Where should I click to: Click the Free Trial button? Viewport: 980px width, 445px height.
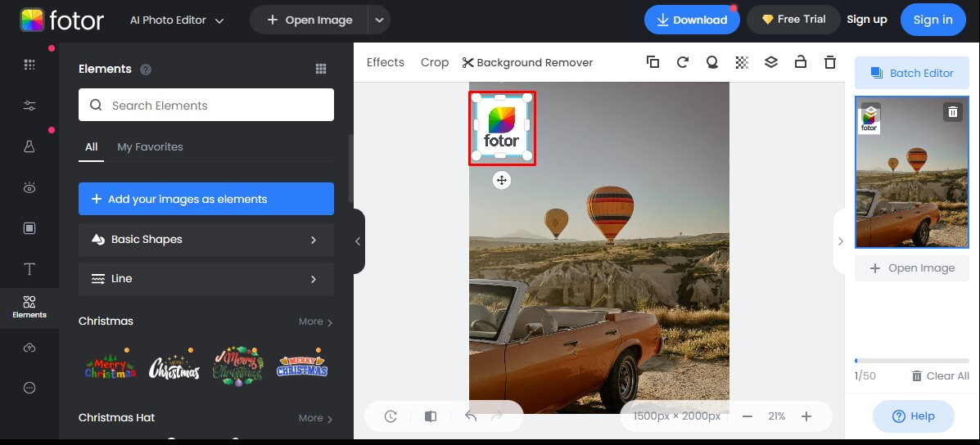[794, 20]
